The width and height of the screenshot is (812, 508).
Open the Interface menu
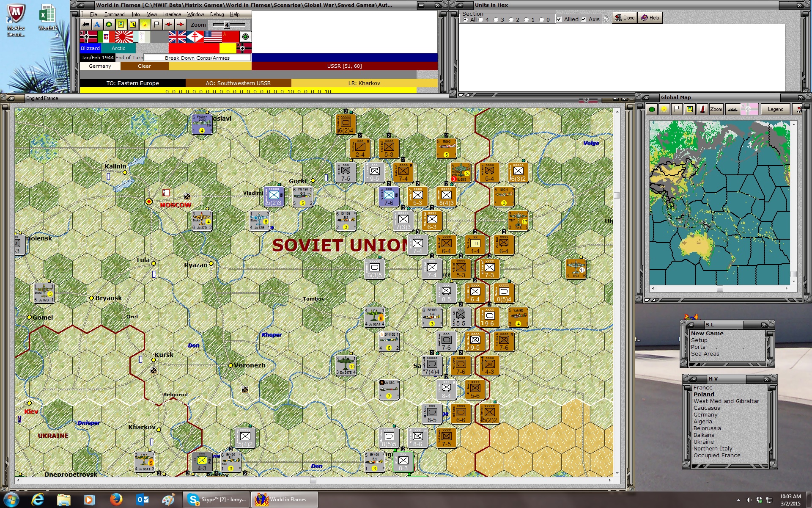[x=172, y=14]
